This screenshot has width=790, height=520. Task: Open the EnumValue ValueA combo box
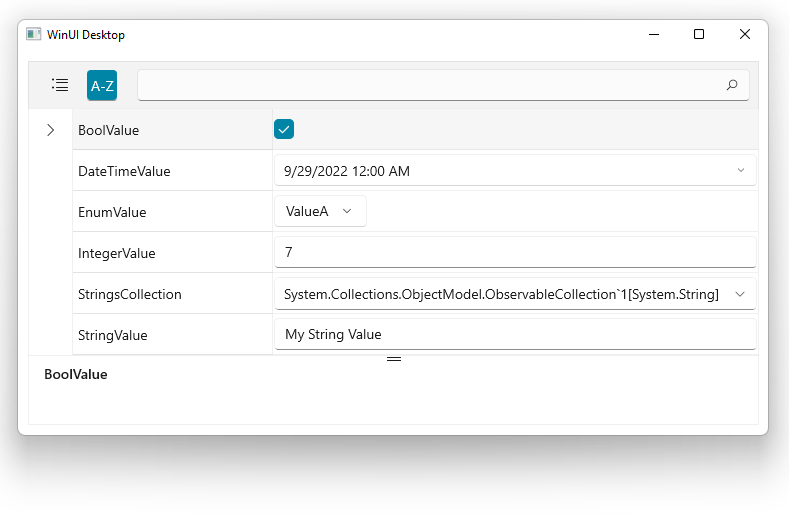[x=320, y=211]
